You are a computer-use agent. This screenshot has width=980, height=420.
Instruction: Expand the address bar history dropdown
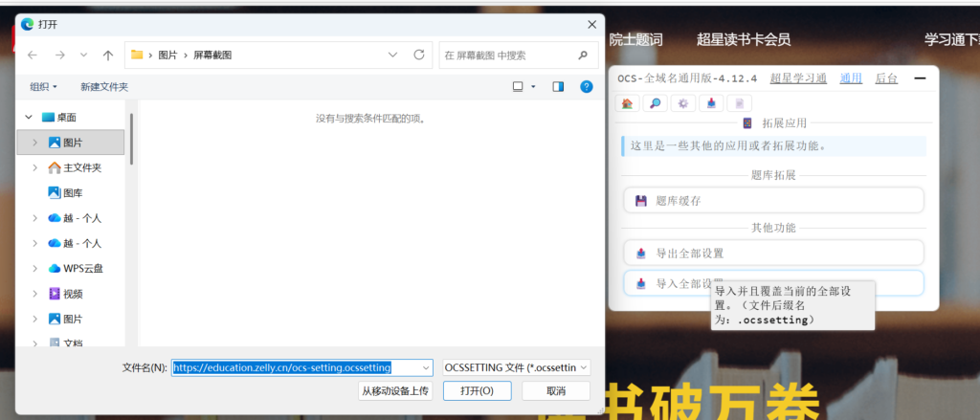point(393,55)
